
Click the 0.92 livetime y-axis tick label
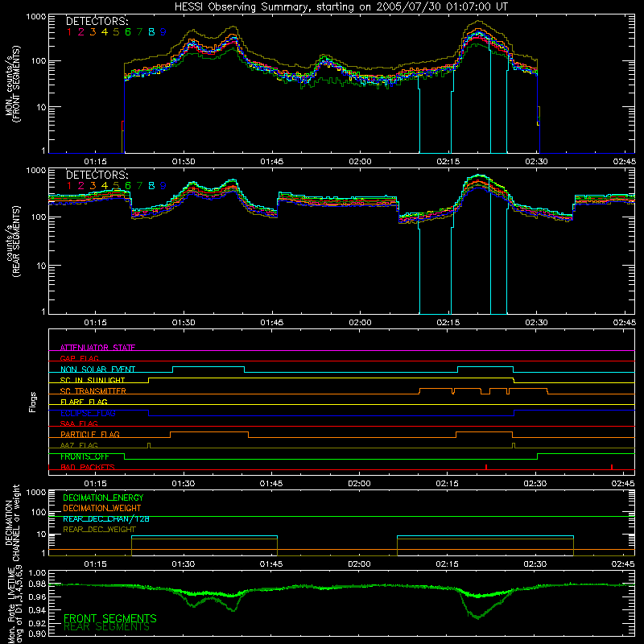pyautogui.click(x=37, y=622)
